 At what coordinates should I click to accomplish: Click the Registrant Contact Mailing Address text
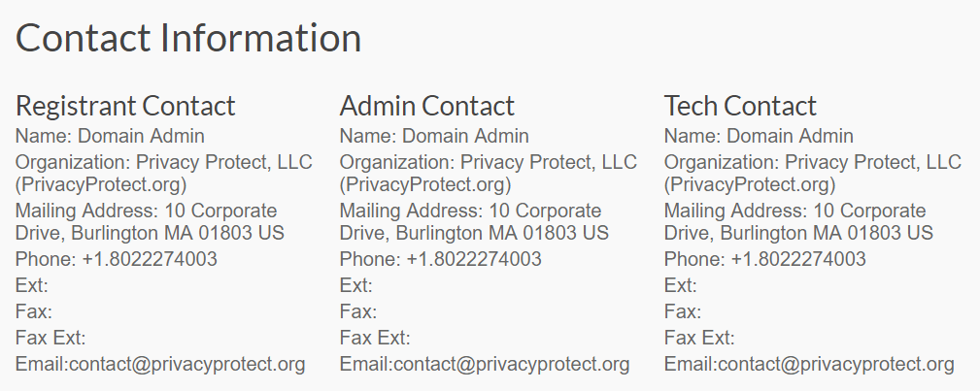(150, 222)
